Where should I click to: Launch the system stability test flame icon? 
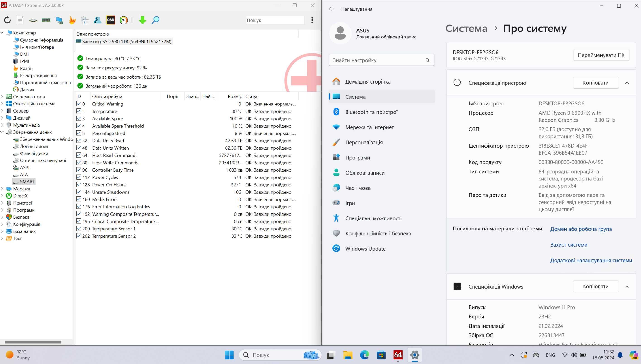coord(72,20)
